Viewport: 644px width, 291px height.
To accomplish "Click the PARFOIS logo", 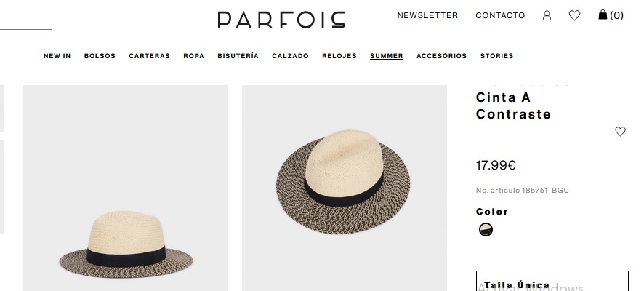I will (281, 20).
